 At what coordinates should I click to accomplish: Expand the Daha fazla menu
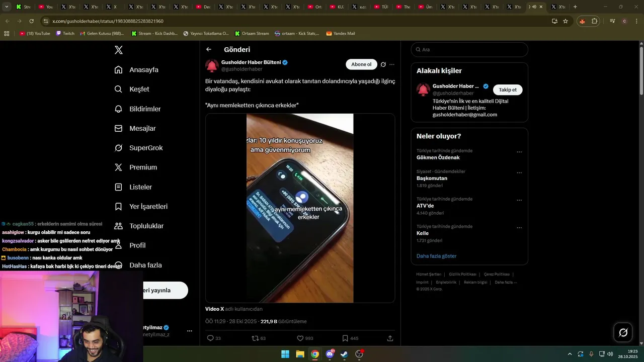tap(138, 265)
